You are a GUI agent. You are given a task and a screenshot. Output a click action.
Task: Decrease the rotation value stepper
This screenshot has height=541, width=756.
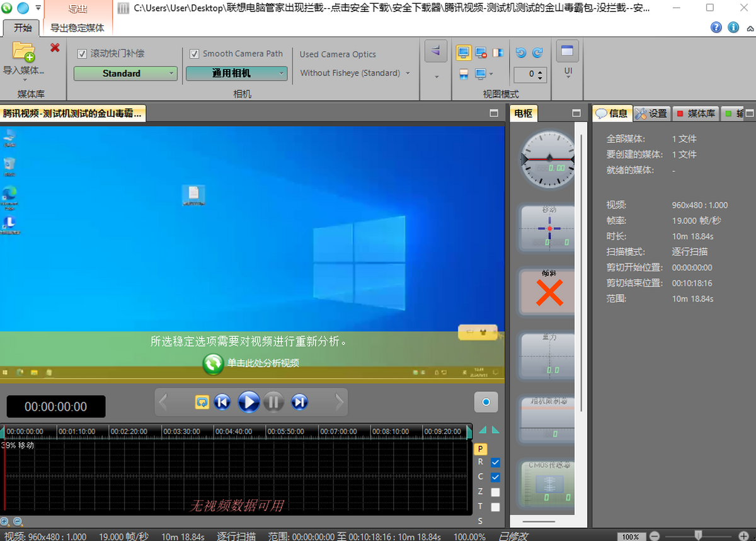[x=541, y=78]
